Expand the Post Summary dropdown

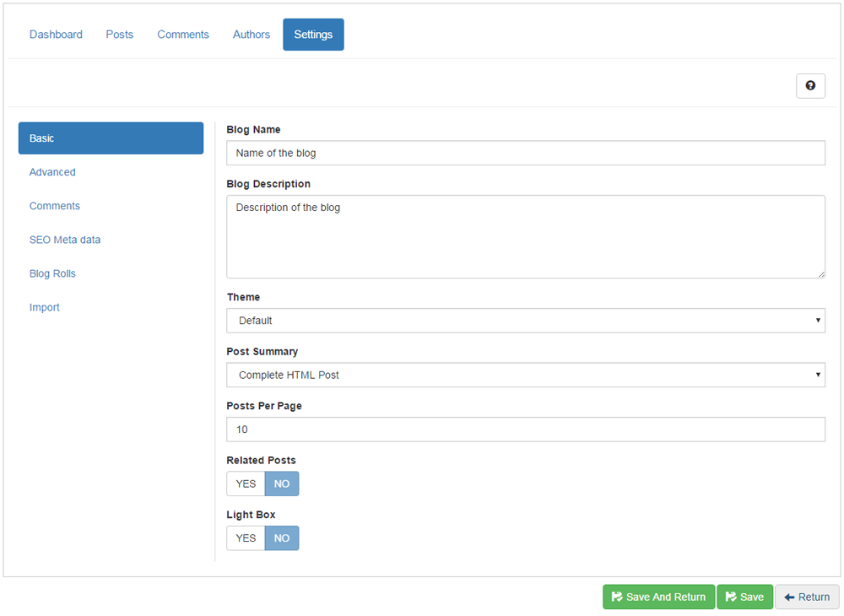[x=525, y=375]
